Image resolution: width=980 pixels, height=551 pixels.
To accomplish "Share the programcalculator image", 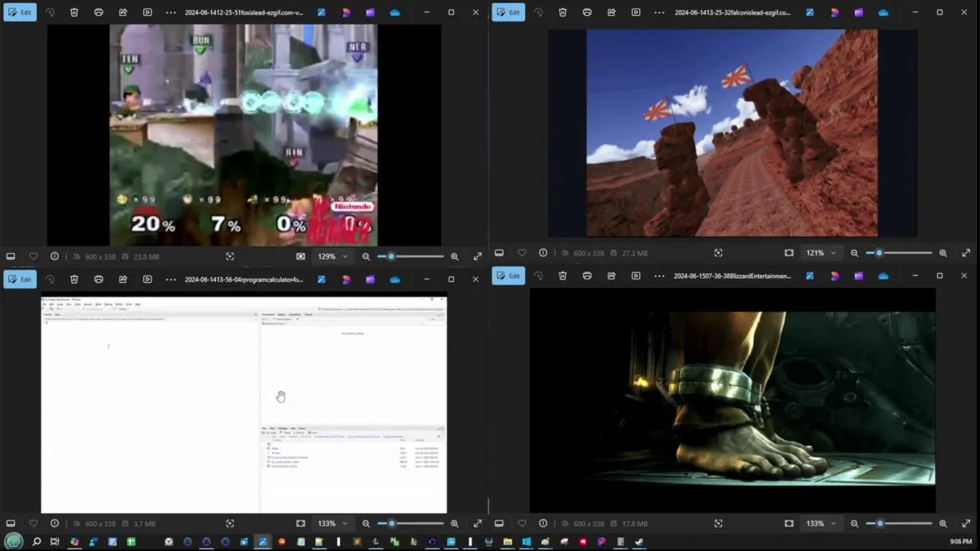I will click(123, 279).
